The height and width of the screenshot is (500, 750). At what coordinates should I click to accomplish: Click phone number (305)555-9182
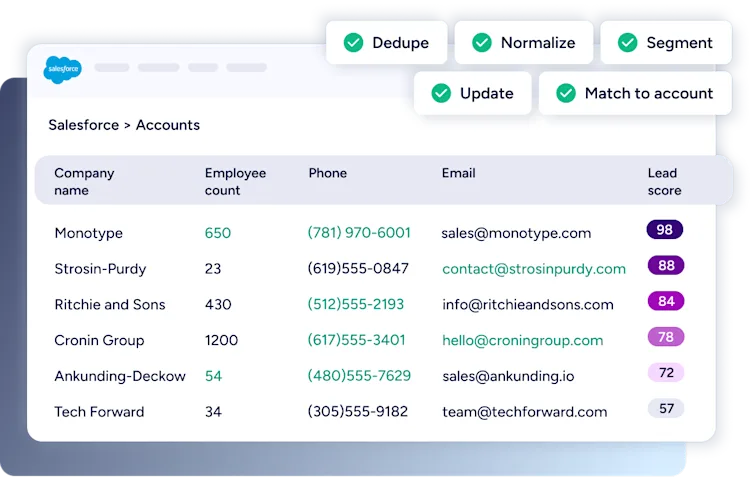pos(358,411)
